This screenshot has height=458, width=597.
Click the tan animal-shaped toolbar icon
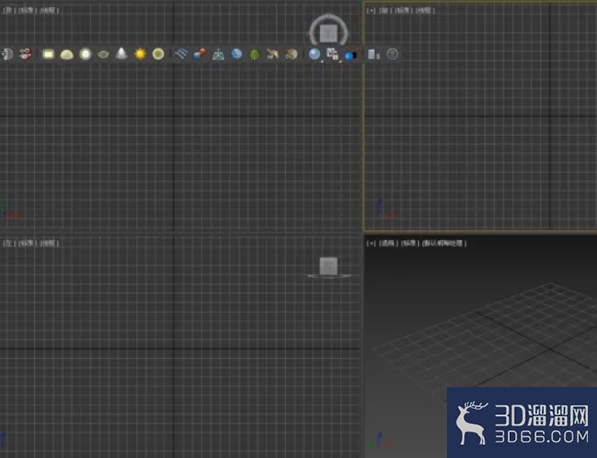point(273,54)
